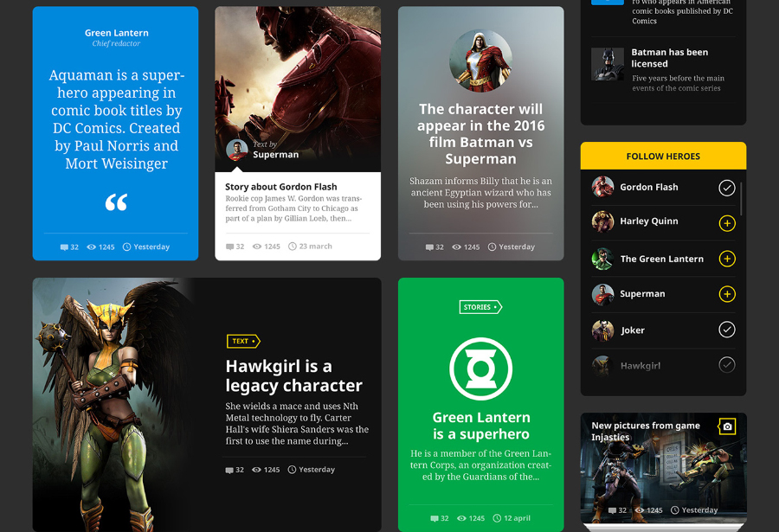The height and width of the screenshot is (532, 779).
Task: Click New pictures from game Injasties title
Action: pos(646,431)
